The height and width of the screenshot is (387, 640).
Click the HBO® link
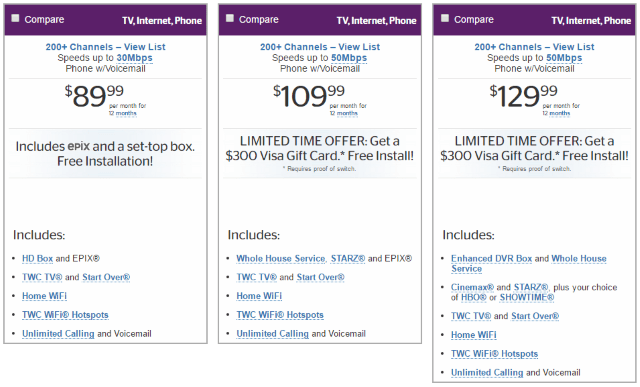coord(473,298)
